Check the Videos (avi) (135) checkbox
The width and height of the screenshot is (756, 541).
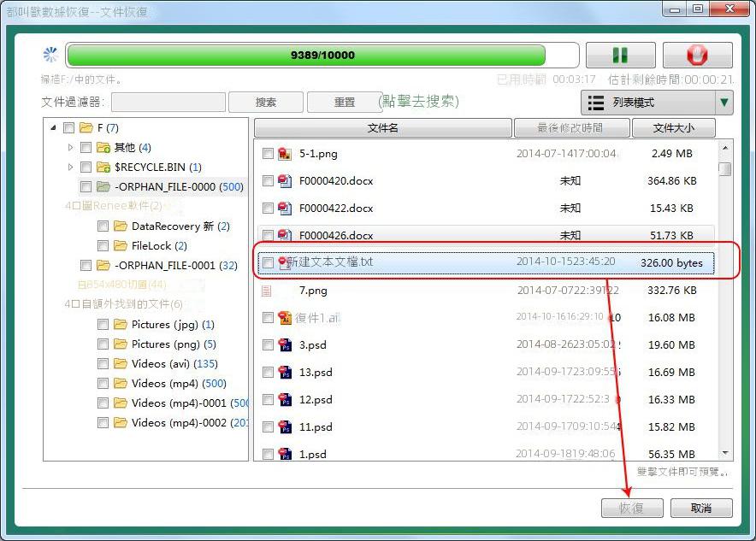(103, 364)
